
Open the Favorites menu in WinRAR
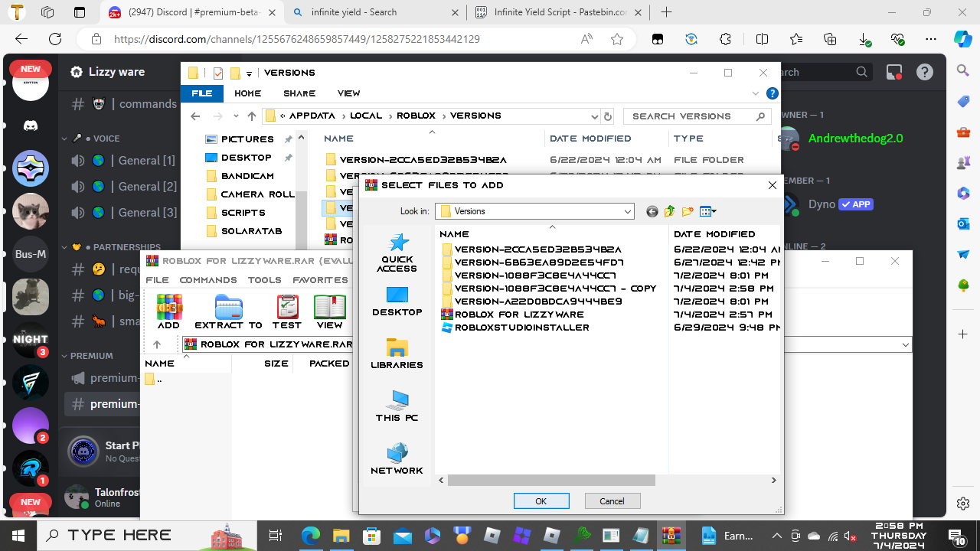click(x=320, y=280)
